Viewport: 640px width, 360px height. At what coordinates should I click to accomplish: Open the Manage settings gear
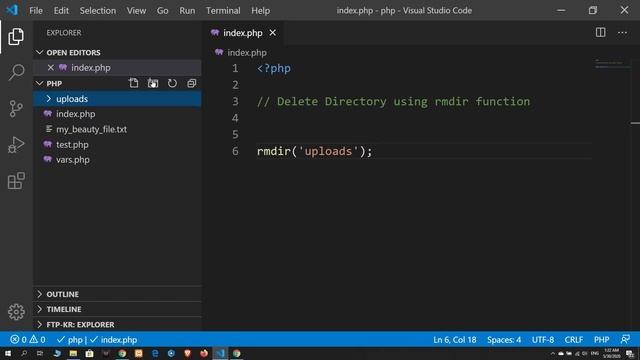16,312
